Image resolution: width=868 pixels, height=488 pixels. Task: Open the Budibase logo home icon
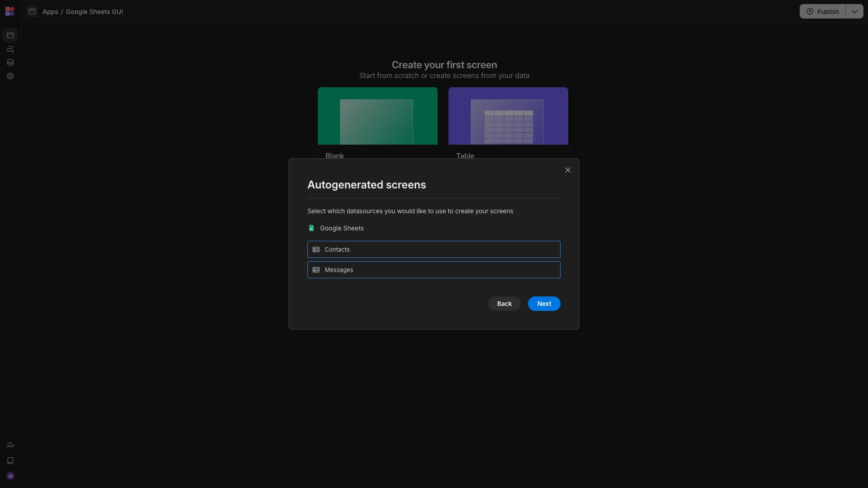coord(10,11)
